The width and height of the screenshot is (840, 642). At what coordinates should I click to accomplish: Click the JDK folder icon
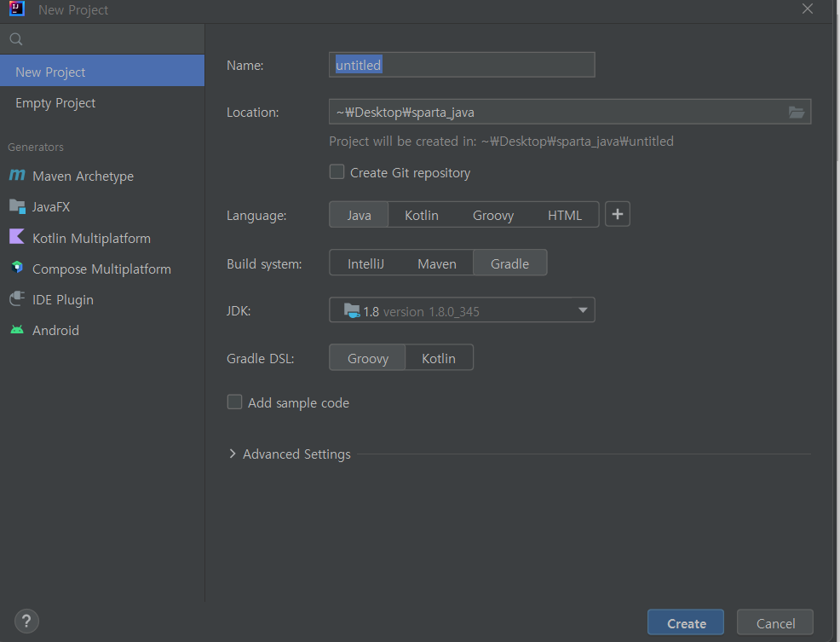(352, 310)
